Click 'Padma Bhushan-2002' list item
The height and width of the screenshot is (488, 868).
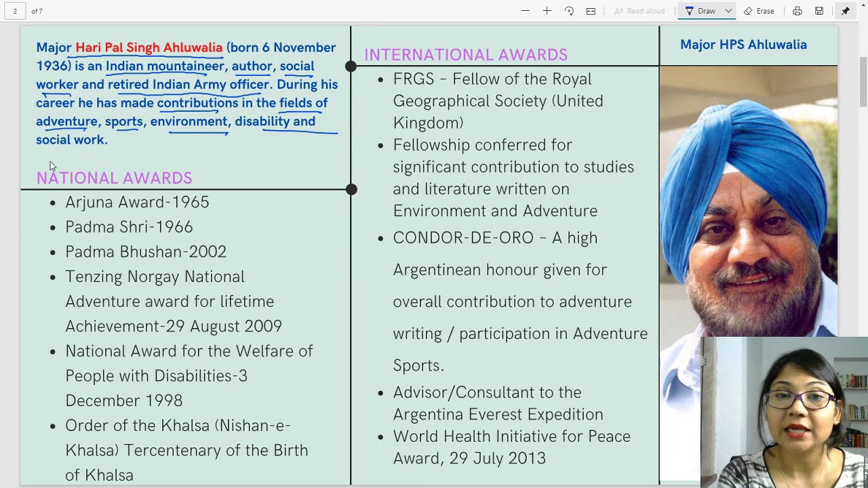click(146, 251)
